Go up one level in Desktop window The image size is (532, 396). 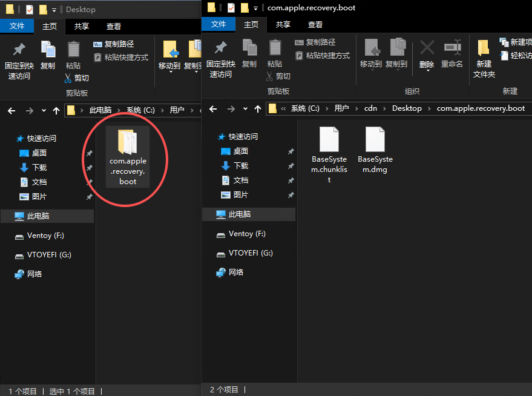(x=56, y=111)
